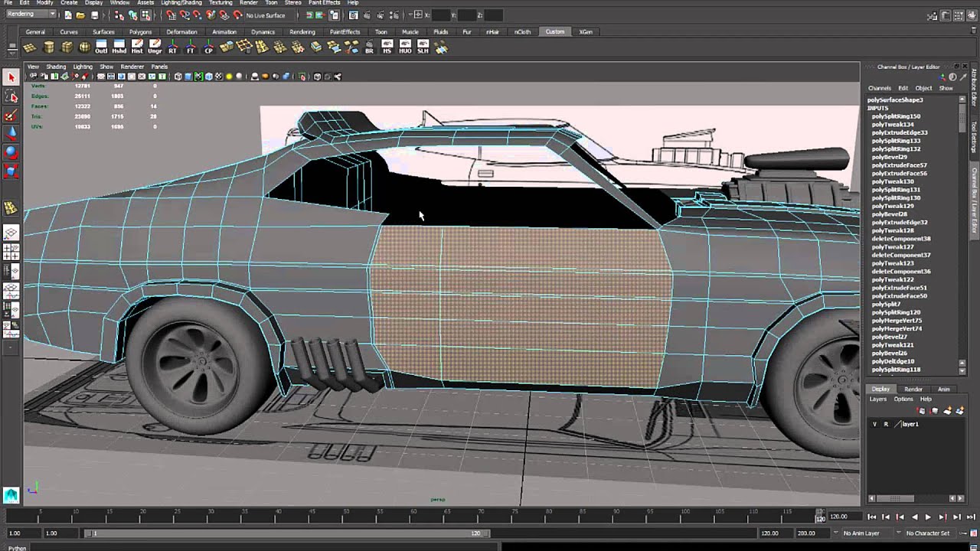The image size is (980, 551).
Task: Switch to the Polygons shelf tab
Action: tap(140, 32)
